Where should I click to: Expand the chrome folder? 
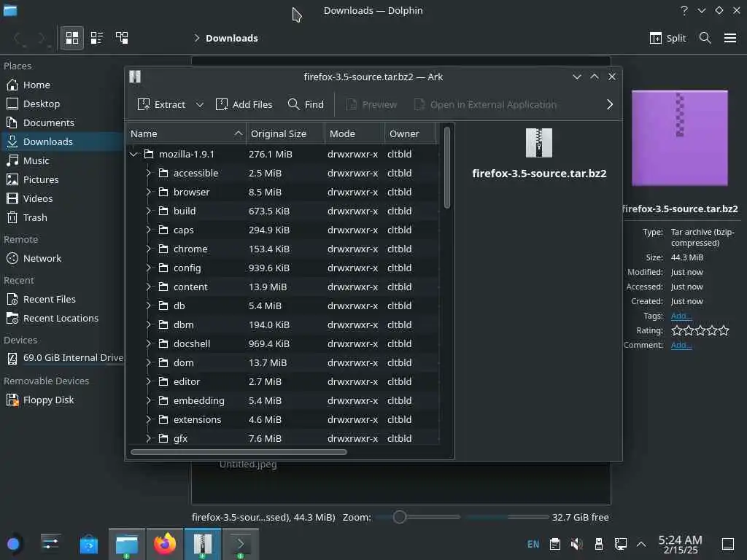[148, 249]
